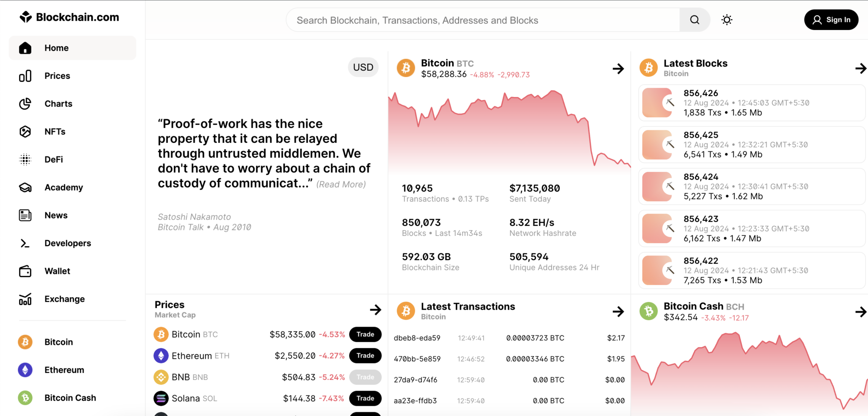This screenshot has height=416, width=868.
Task: Click the Sign In button
Action: (x=831, y=19)
